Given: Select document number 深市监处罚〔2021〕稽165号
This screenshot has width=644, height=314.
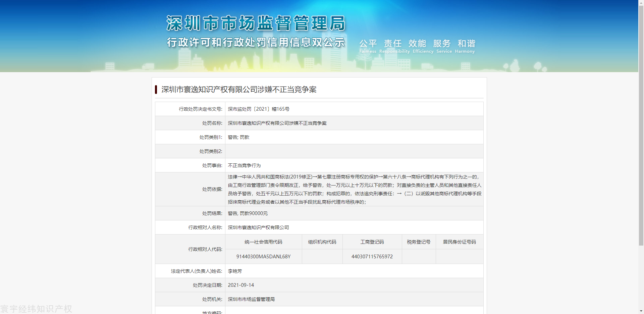Looking at the screenshot, I should pos(259,109).
